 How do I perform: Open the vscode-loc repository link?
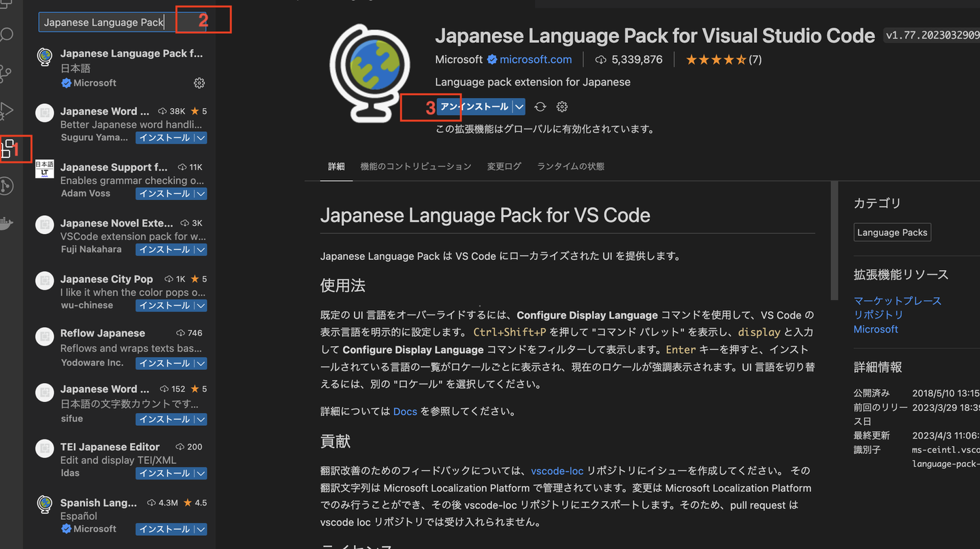[557, 471]
